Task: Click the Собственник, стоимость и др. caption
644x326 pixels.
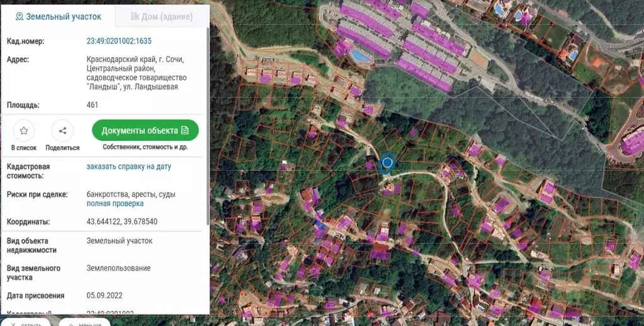Action: (145, 147)
